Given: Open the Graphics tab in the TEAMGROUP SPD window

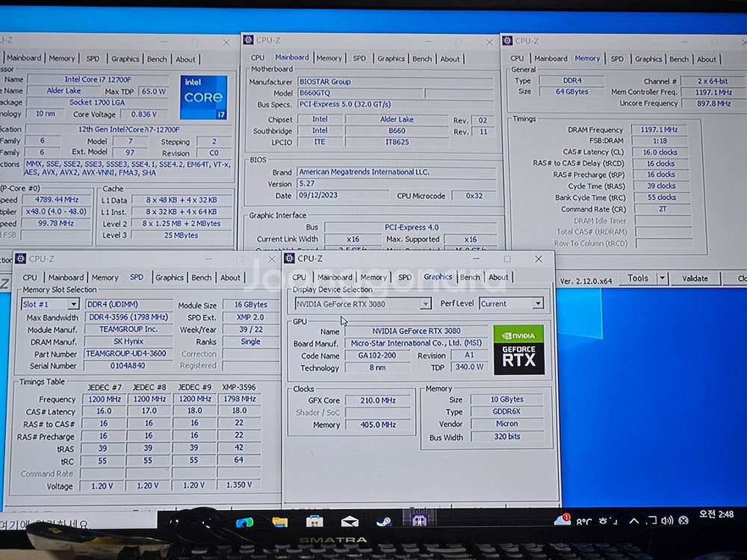Looking at the screenshot, I should (169, 278).
